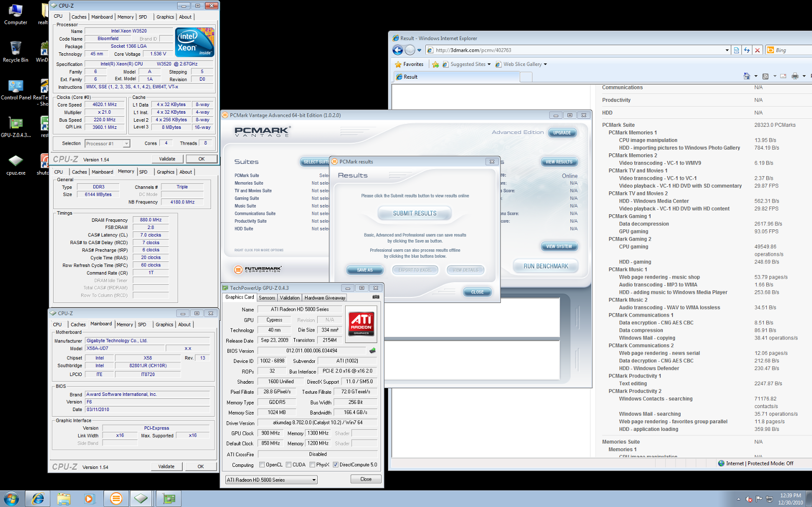
Task: Click the IE Home icon
Action: (x=747, y=76)
